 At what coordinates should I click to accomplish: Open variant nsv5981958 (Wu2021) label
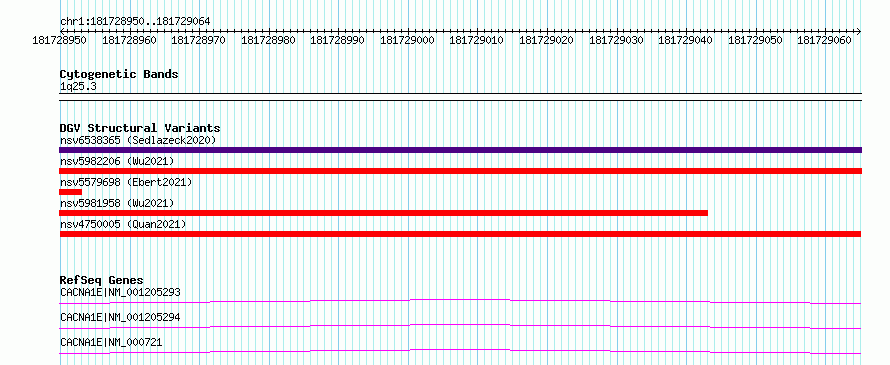click(116, 203)
